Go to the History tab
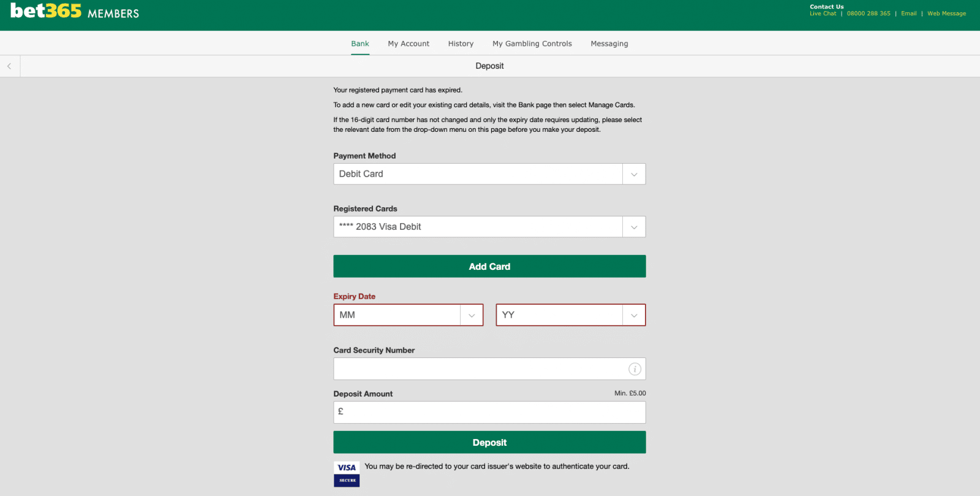Screen dimensions: 980x496 [x=461, y=44]
